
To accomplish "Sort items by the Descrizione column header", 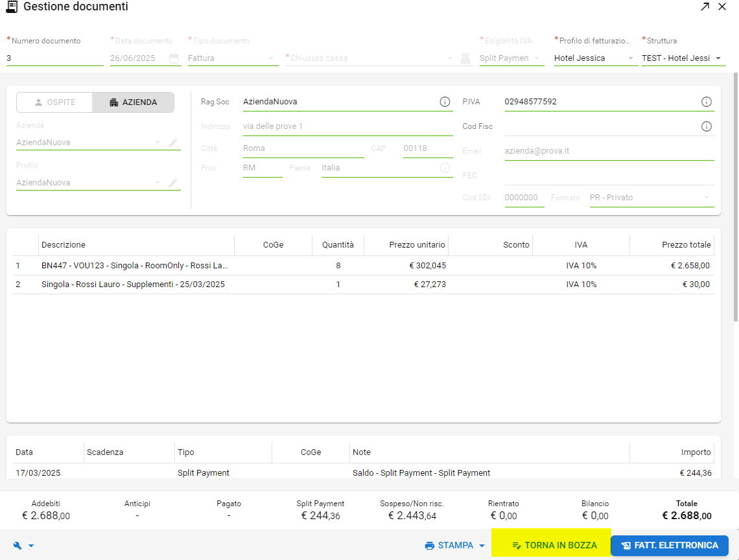I will (x=64, y=244).
